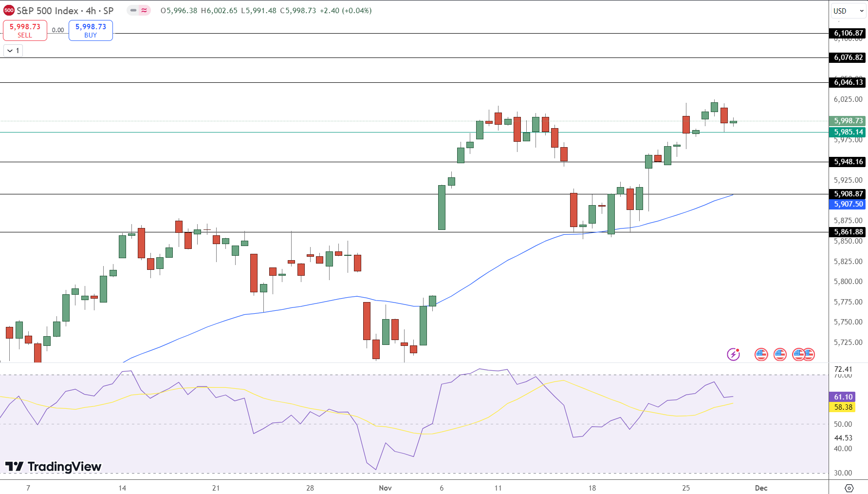Click the S&P 500 red logo icon
868x494 pixels.
coord(9,10)
